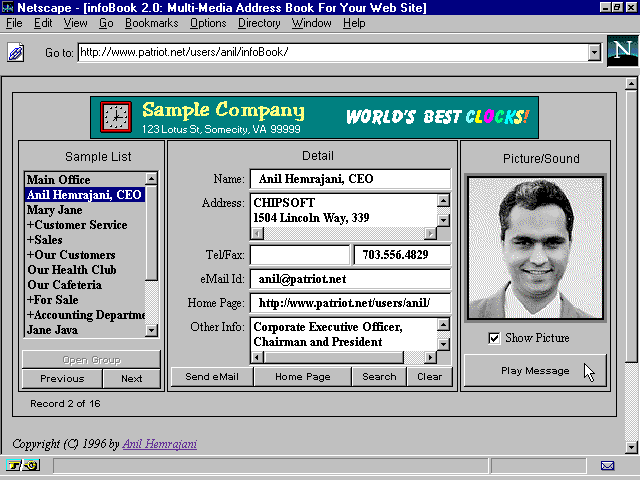Click the Send eMail button
The image size is (640, 480).
tap(211, 377)
